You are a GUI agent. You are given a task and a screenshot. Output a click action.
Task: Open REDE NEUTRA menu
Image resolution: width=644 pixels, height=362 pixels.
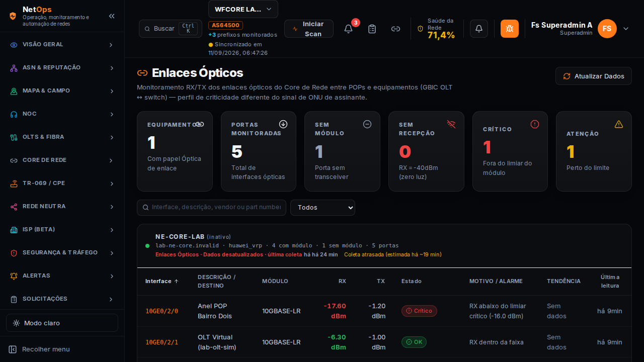point(62,207)
